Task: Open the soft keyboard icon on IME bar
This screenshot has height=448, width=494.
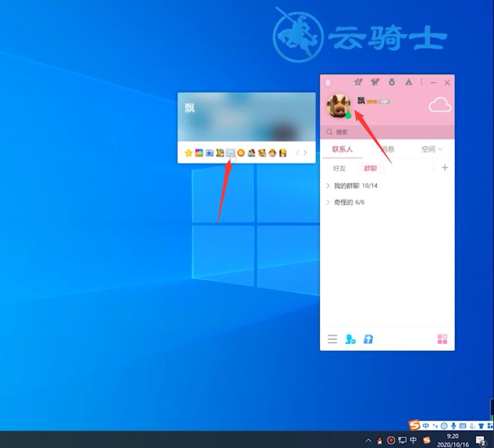Action: coord(463,426)
